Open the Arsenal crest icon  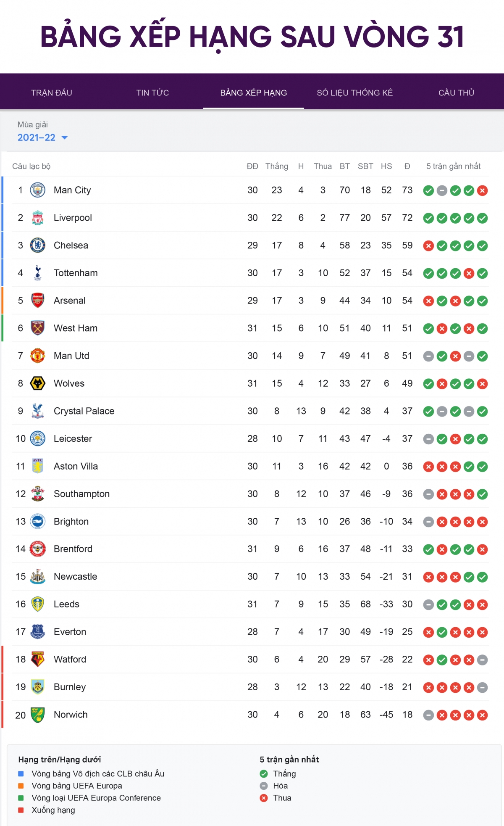pos(38,301)
